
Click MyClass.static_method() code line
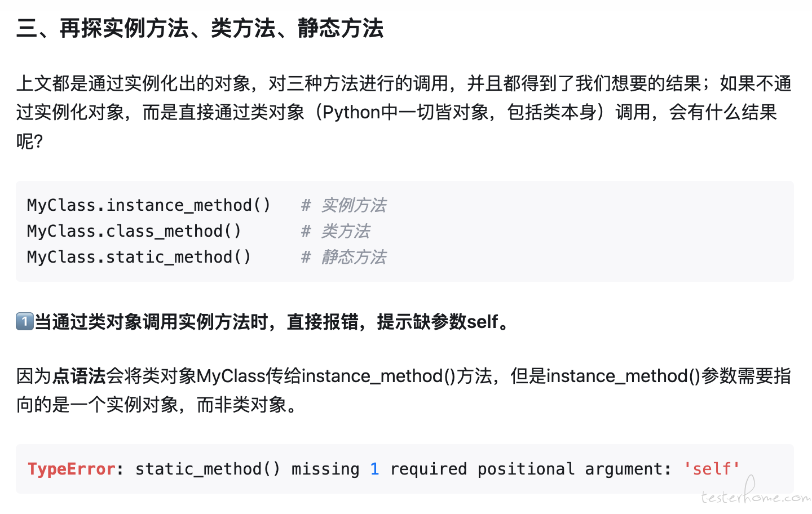tap(139, 257)
